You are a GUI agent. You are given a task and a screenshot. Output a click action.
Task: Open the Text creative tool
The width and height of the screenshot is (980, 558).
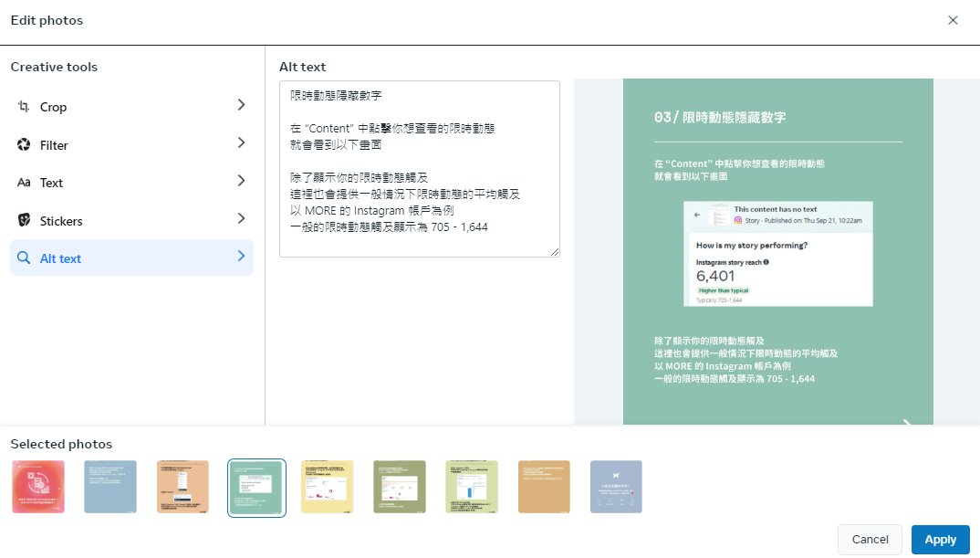pyautogui.click(x=132, y=183)
